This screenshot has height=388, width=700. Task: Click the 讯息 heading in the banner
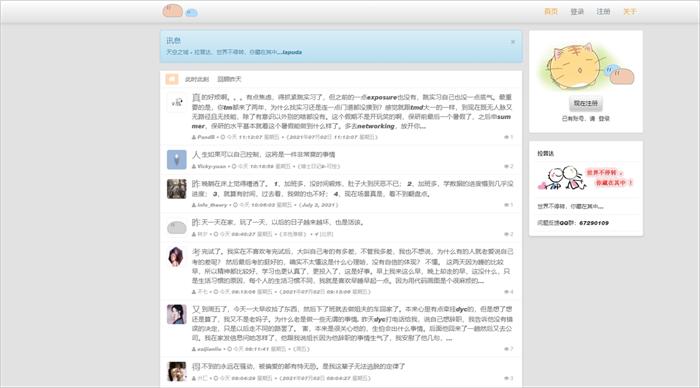(173, 41)
